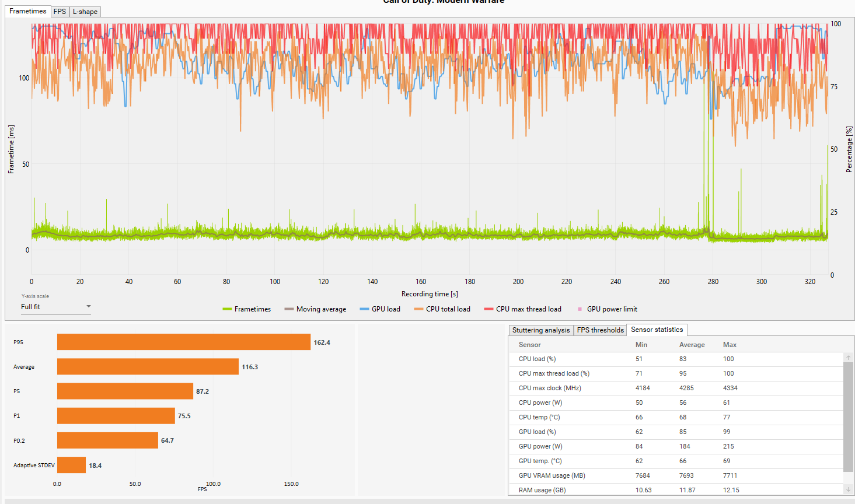Select the CPU load (%) row

click(x=676, y=359)
